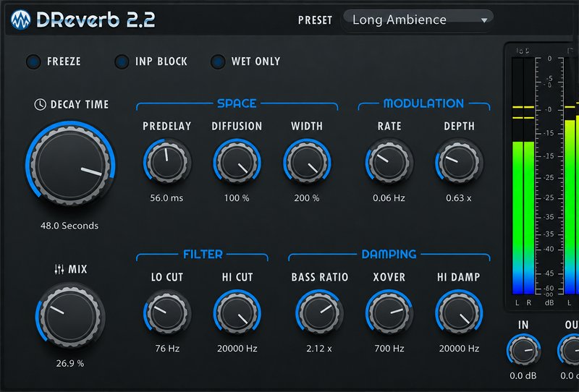
Task: Click the input level meter
Action: click(x=523, y=176)
